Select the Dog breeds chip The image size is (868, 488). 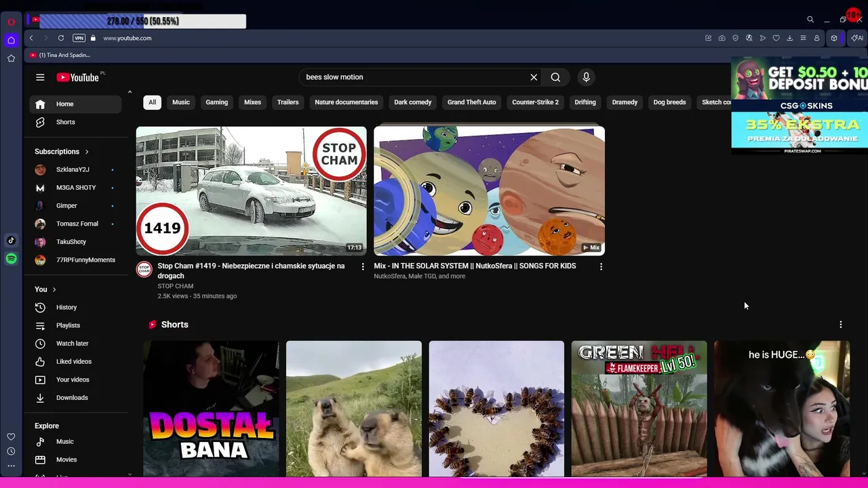[x=670, y=102]
